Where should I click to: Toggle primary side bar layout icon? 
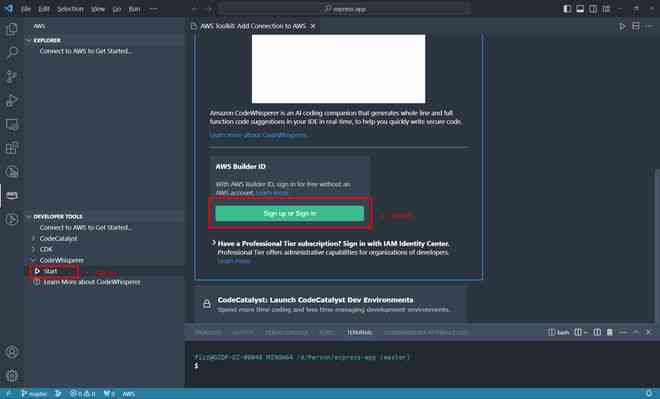pos(567,9)
